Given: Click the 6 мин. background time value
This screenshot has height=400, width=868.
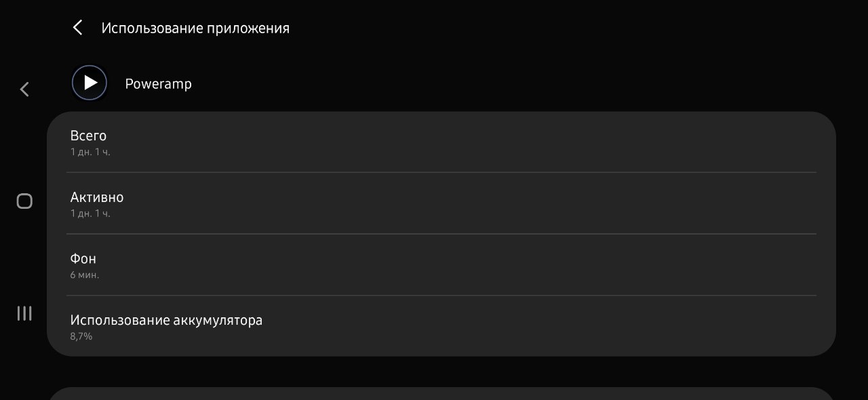Looking at the screenshot, I should pos(85,275).
